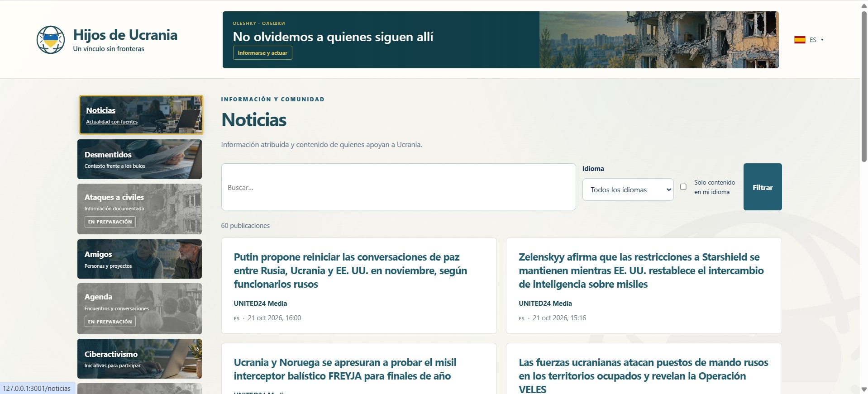Click EN PREPARACIÓN badge on Agenda
The width and height of the screenshot is (868, 394).
pos(110,322)
